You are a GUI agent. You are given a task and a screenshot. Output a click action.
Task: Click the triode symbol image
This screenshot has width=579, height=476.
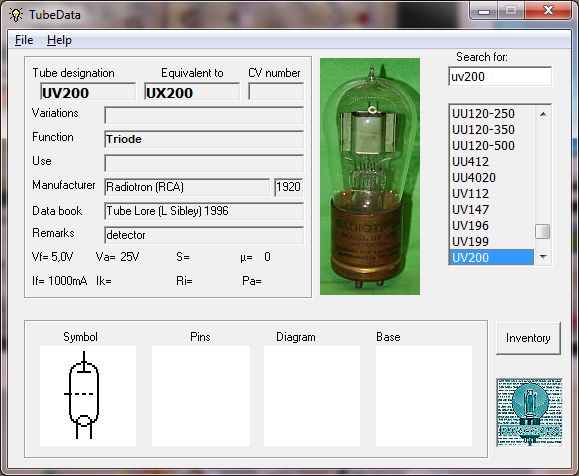(88, 396)
